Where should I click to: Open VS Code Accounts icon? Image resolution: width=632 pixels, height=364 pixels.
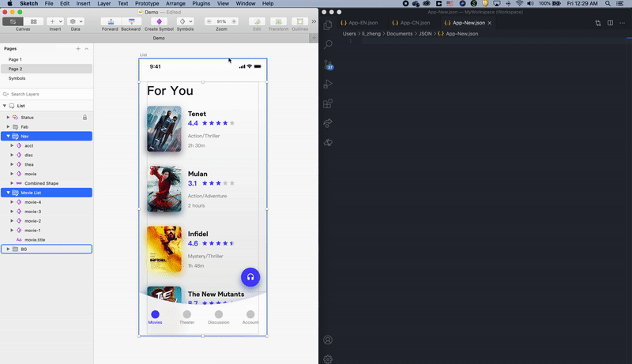pyautogui.click(x=328, y=340)
